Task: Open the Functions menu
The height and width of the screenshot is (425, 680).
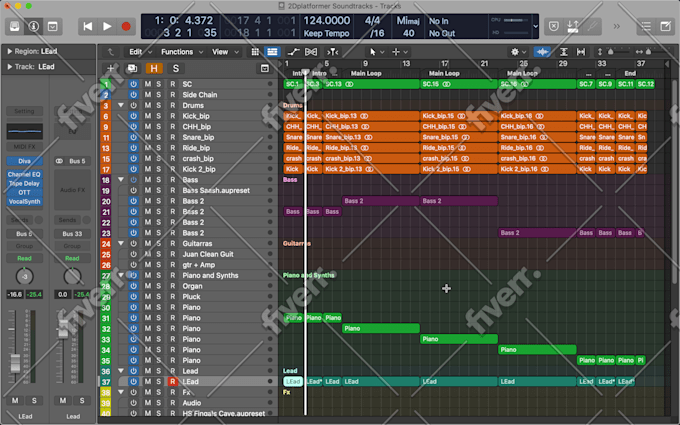Action: point(182,52)
